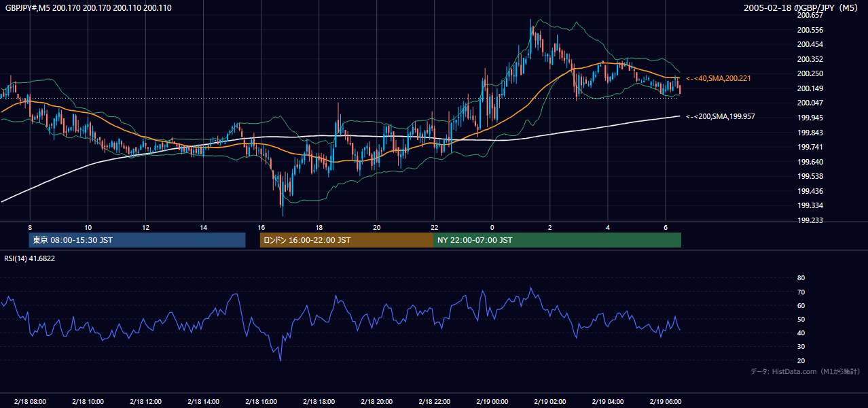
Task: Click hour label 8 under price chart
Action: coord(30,227)
